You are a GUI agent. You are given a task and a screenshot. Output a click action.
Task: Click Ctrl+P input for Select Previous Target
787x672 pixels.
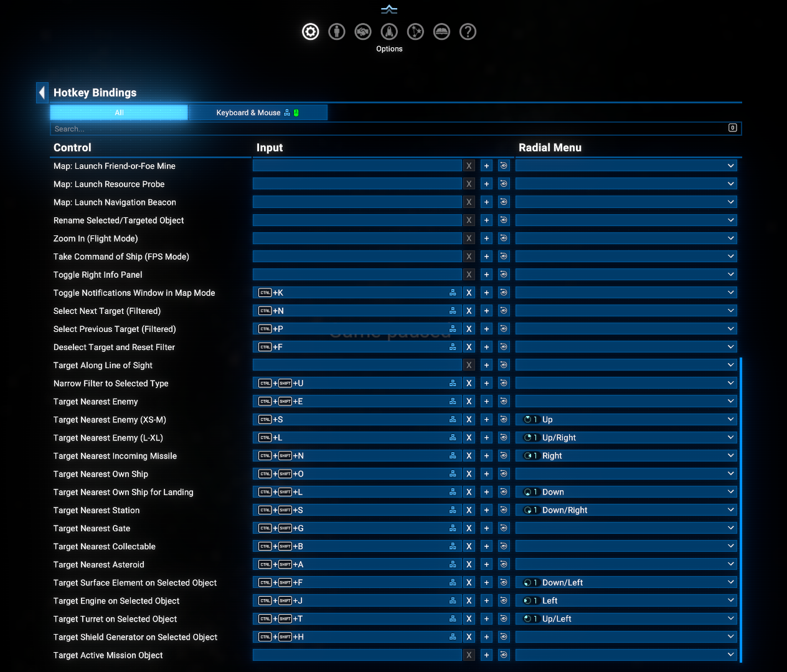[x=357, y=329]
